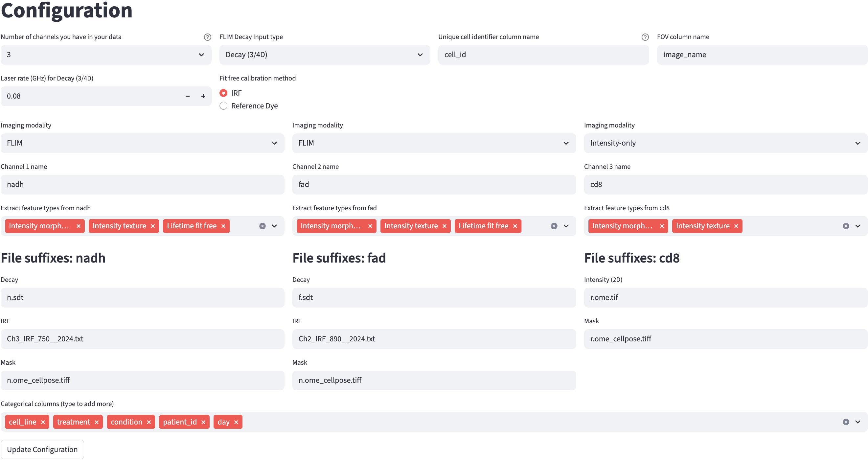This screenshot has width=868, height=460.
Task: Select Reference Dye calibration method
Action: (x=223, y=106)
